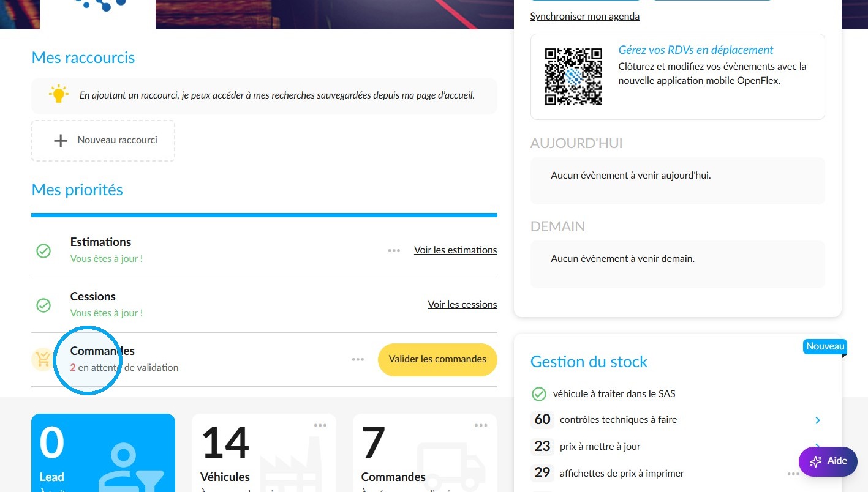Open the three-dot menu on Estimations row

(x=394, y=250)
